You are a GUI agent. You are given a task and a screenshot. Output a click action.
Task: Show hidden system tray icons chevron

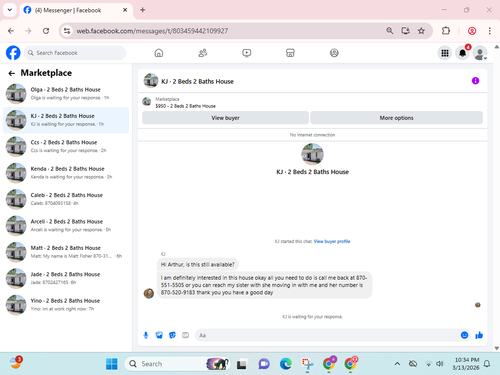coord(397,364)
